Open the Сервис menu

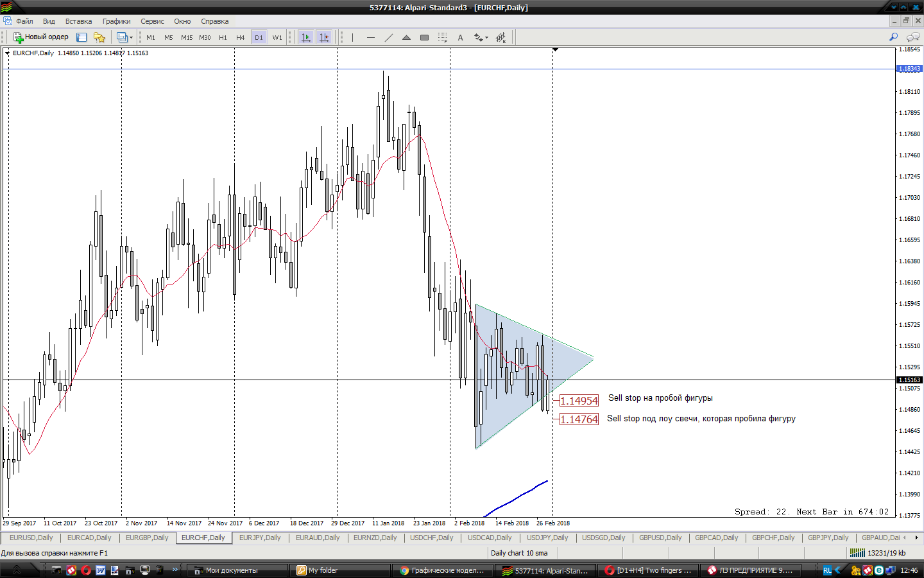tap(152, 21)
